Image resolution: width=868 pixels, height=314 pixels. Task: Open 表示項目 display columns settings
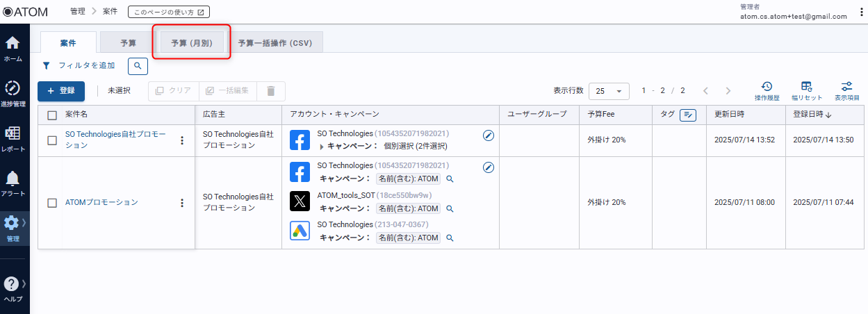(x=846, y=90)
